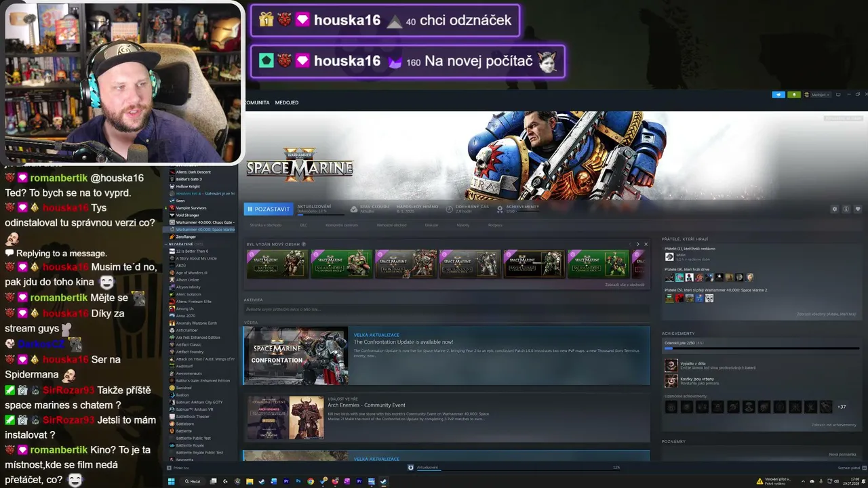Select Hollow Knight in the library list
This screenshot has width=868, height=488.
[x=188, y=186]
